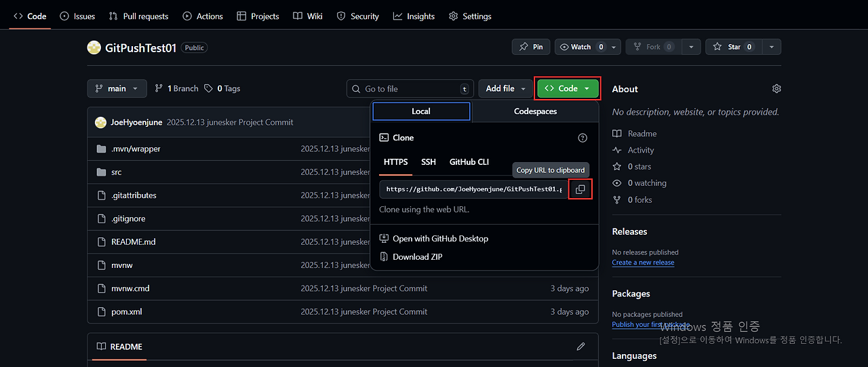Open the README.md file

(134, 242)
